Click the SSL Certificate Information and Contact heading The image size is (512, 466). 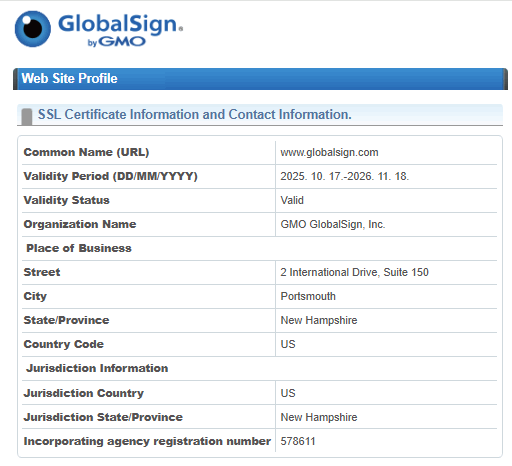(195, 114)
